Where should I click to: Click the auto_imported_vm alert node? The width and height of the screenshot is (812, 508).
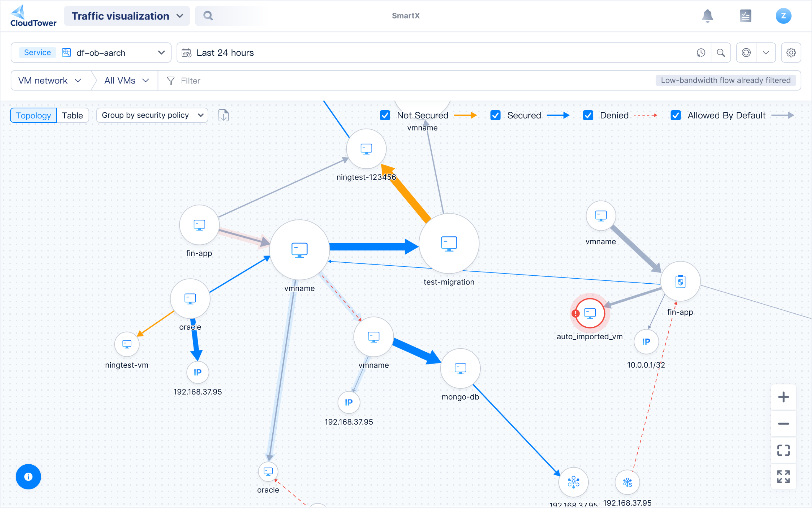click(x=590, y=313)
